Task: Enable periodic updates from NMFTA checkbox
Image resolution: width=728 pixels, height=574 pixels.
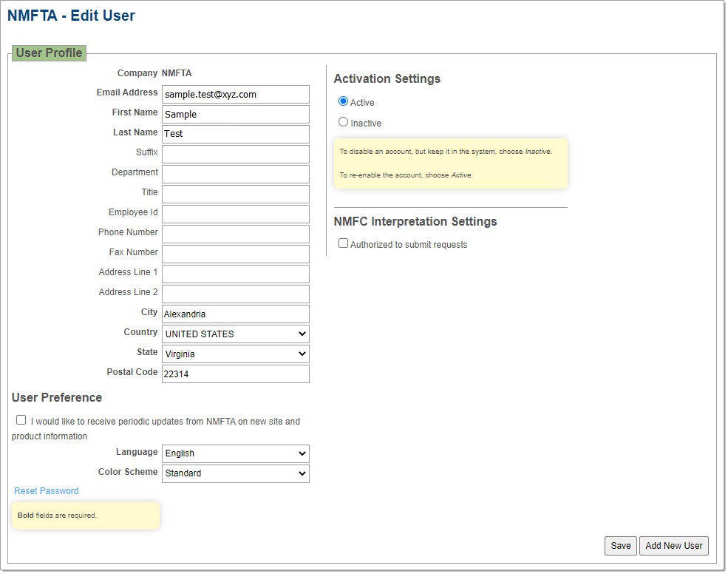Action: click(x=21, y=419)
